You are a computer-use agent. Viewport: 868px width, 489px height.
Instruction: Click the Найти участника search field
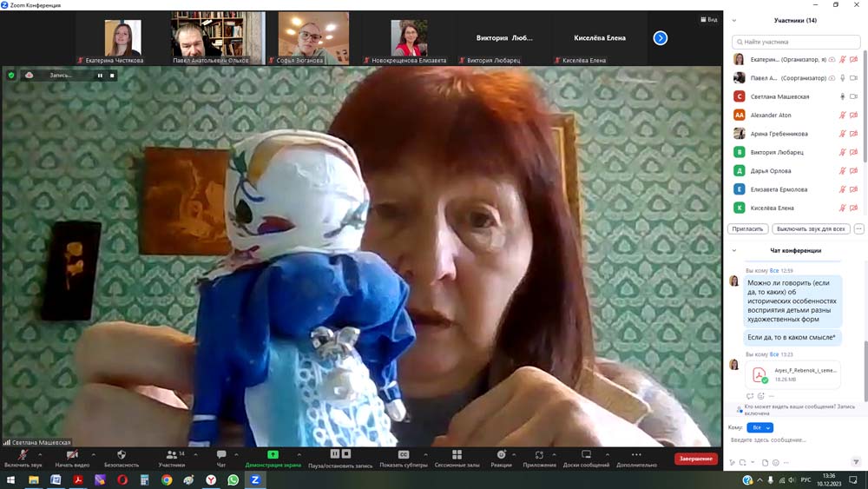click(x=795, y=42)
